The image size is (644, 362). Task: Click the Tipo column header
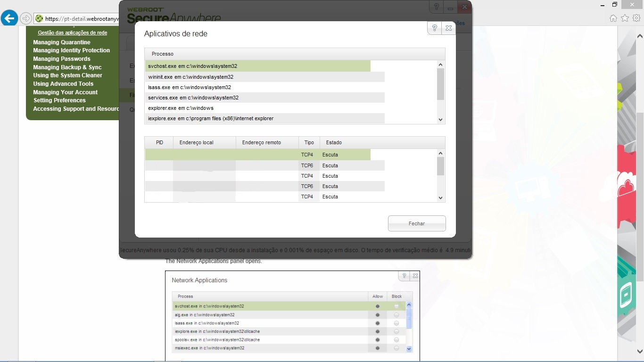(309, 142)
